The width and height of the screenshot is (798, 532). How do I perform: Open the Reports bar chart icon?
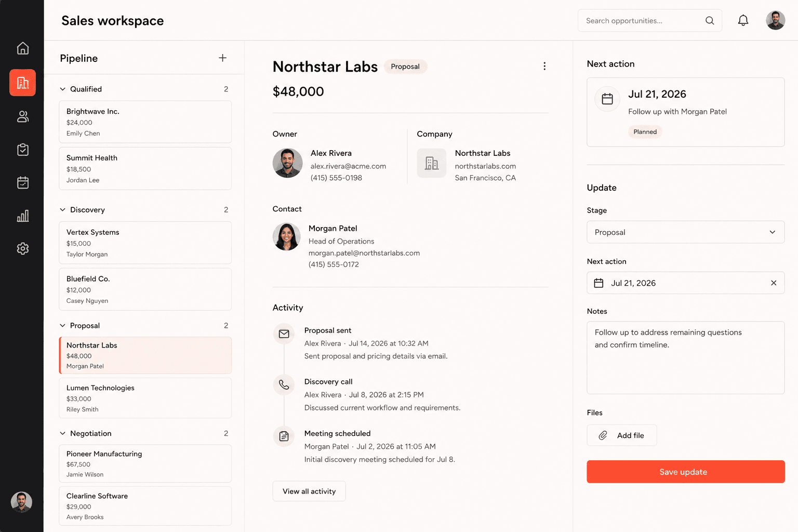tap(22, 216)
